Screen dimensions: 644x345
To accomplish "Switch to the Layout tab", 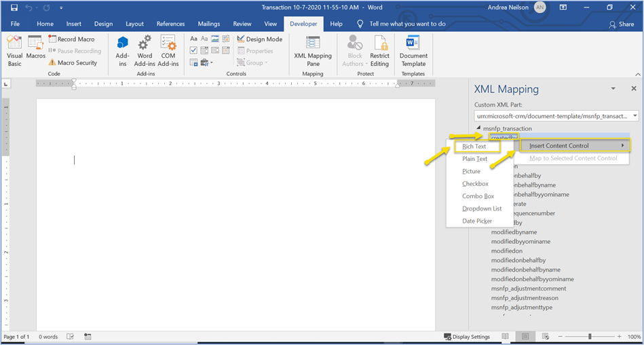I will coord(135,24).
